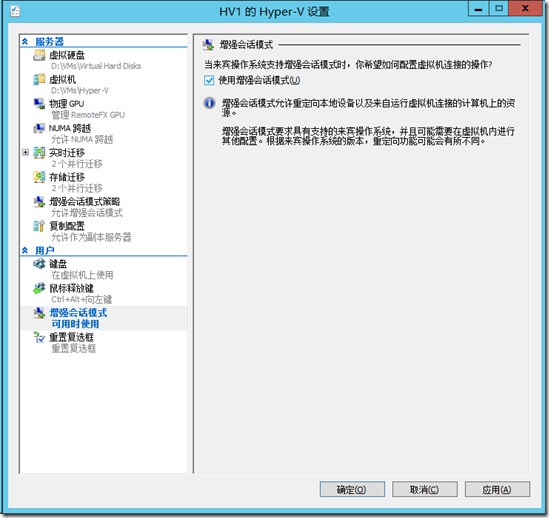This screenshot has height=518, width=549.
Task: Click the 鼠标释放键 icon
Action: pyautogui.click(x=39, y=288)
